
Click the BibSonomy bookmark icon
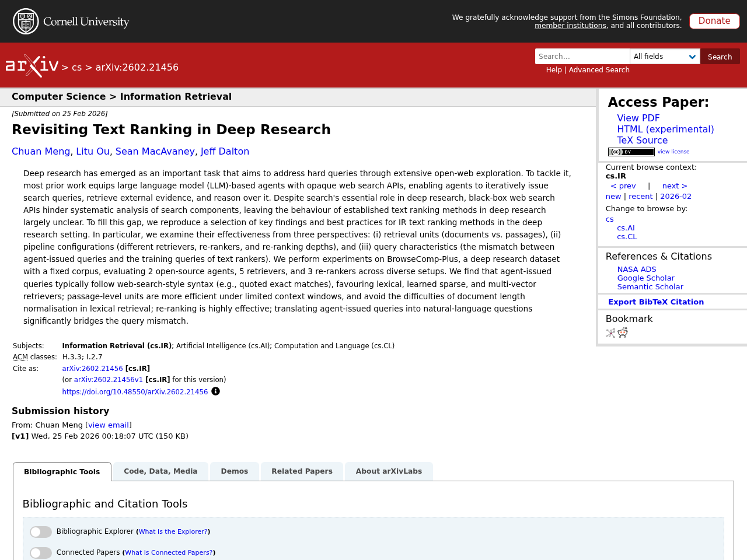(609, 332)
